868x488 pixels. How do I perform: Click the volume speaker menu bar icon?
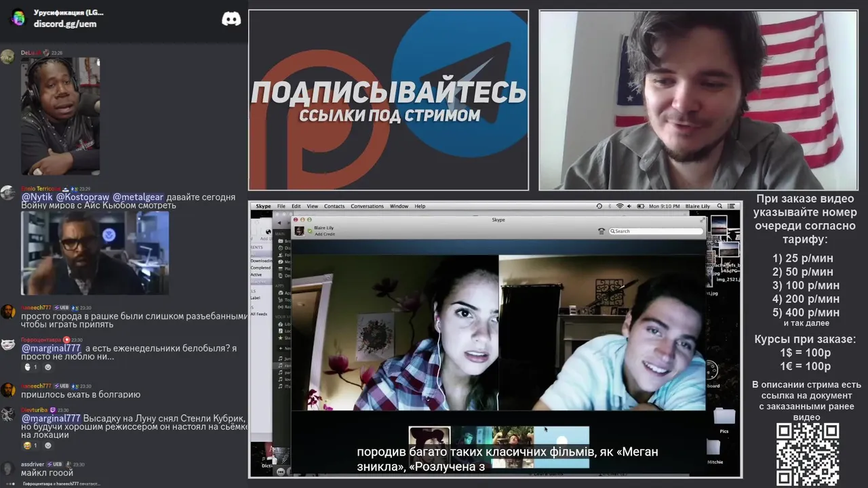coord(629,206)
